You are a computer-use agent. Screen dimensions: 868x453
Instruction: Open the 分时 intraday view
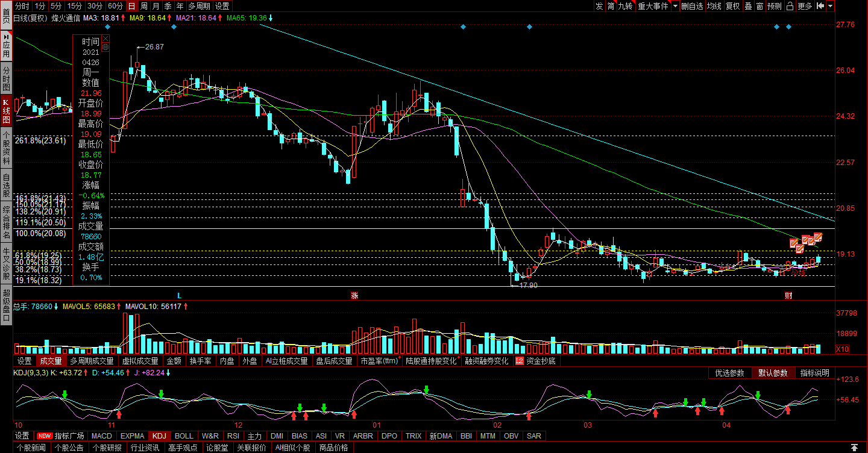[x=22, y=6]
